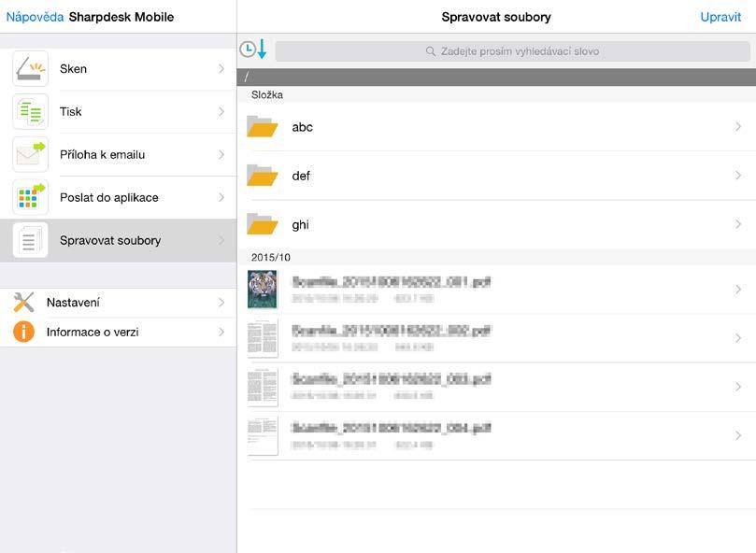Open the third scanned PDF thumbnail ending 003
Image resolution: width=756 pixels, height=553 pixels.
tap(263, 386)
